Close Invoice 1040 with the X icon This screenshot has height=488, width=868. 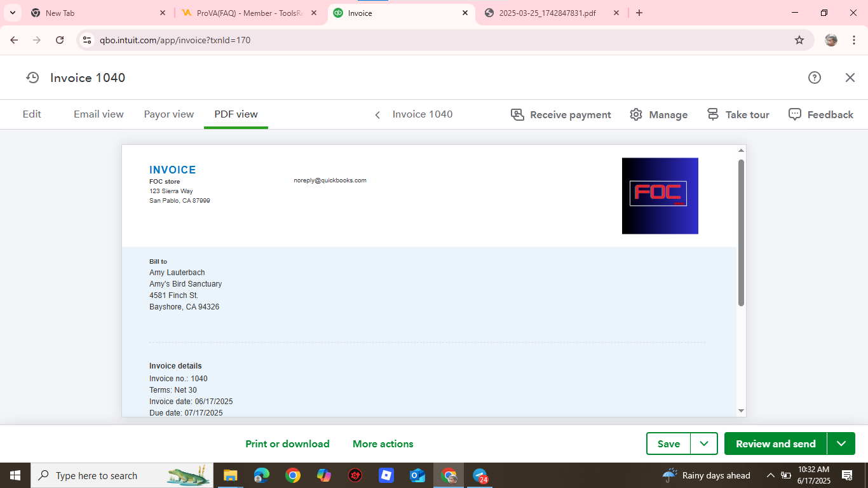[x=850, y=78]
